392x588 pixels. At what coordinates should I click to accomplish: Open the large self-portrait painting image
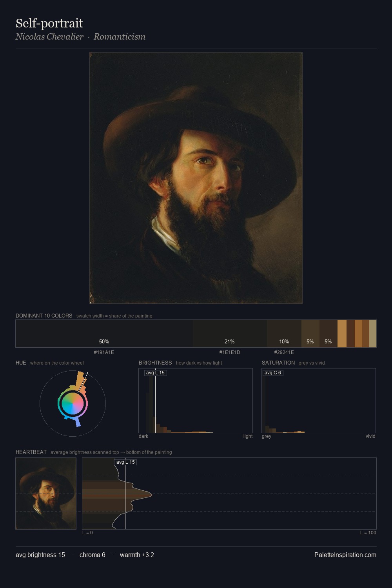pyautogui.click(x=196, y=178)
